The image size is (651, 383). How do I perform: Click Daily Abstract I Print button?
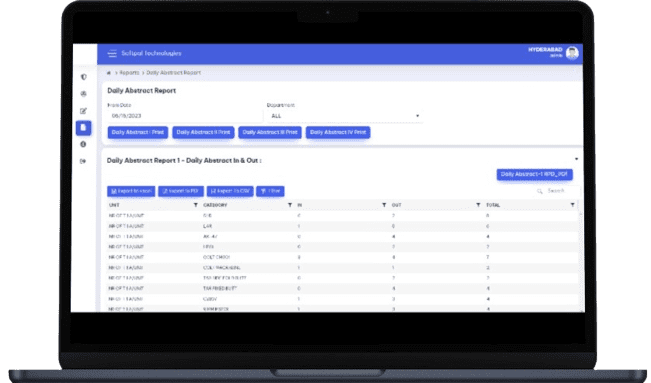(138, 133)
